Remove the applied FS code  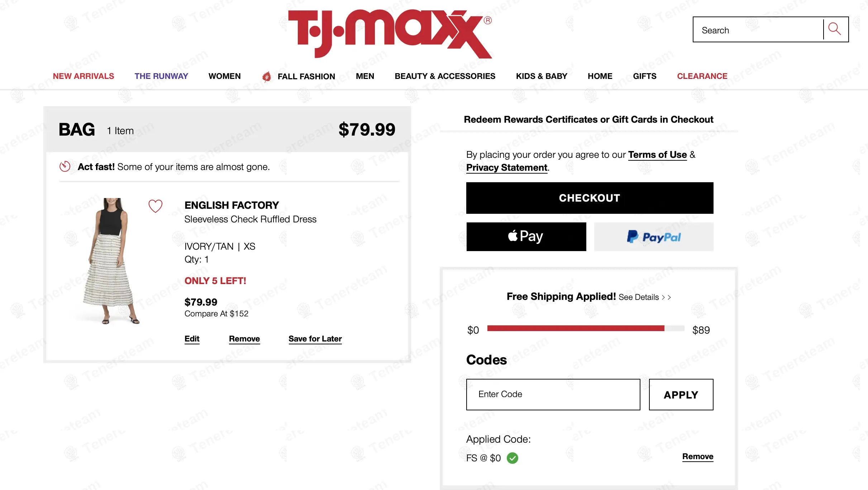(697, 457)
